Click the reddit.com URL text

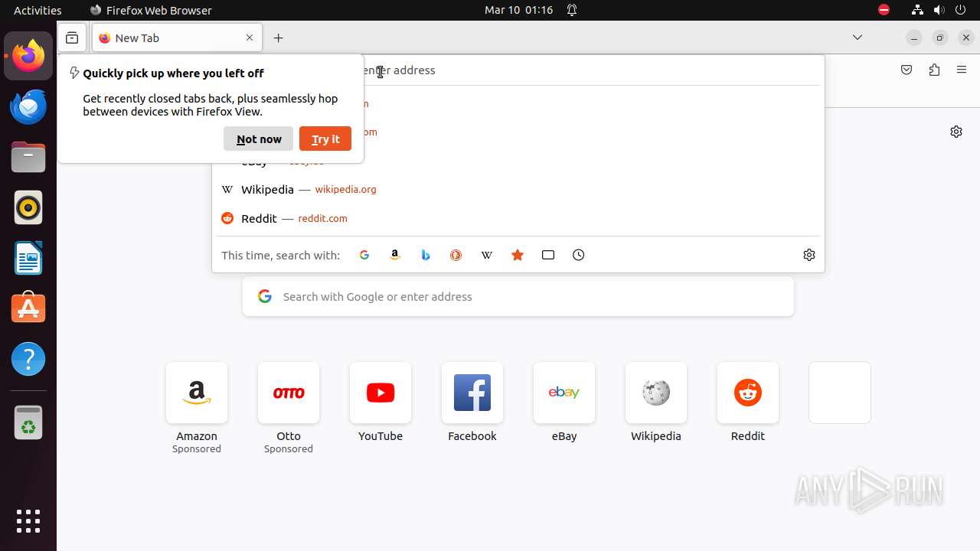[x=322, y=218]
